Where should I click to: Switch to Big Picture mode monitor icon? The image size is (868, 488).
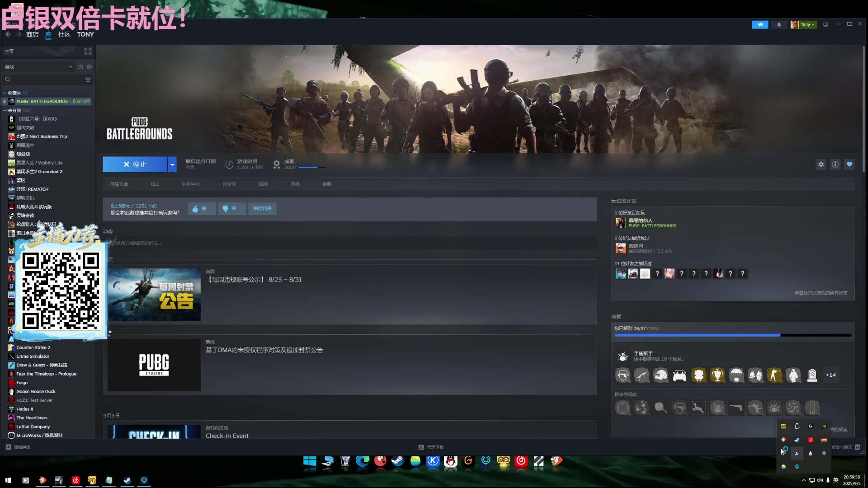pyautogui.click(x=826, y=24)
